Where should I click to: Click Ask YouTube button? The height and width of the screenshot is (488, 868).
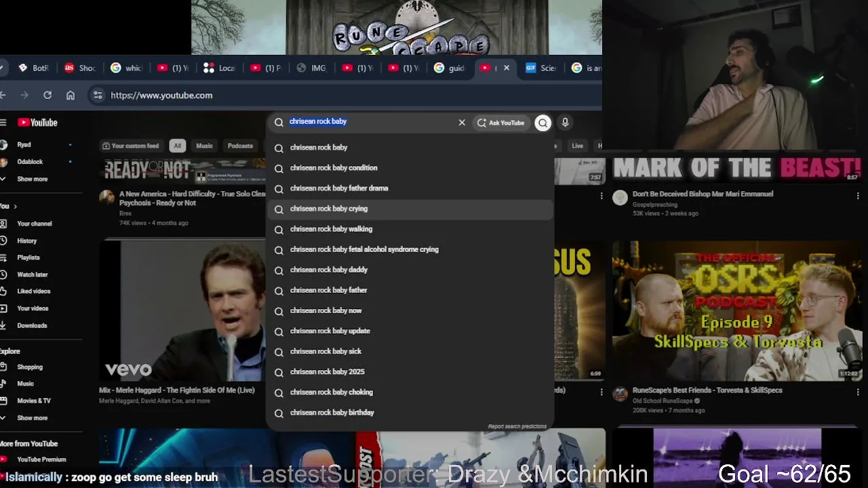click(501, 123)
